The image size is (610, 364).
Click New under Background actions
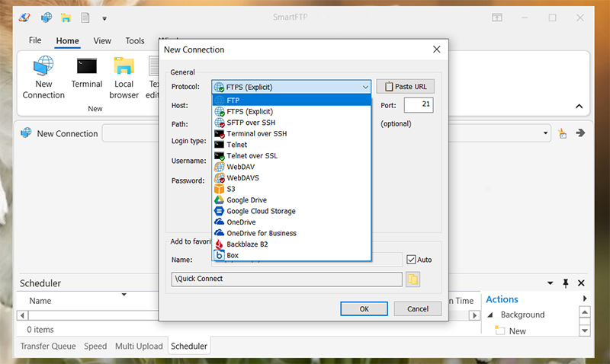click(517, 331)
